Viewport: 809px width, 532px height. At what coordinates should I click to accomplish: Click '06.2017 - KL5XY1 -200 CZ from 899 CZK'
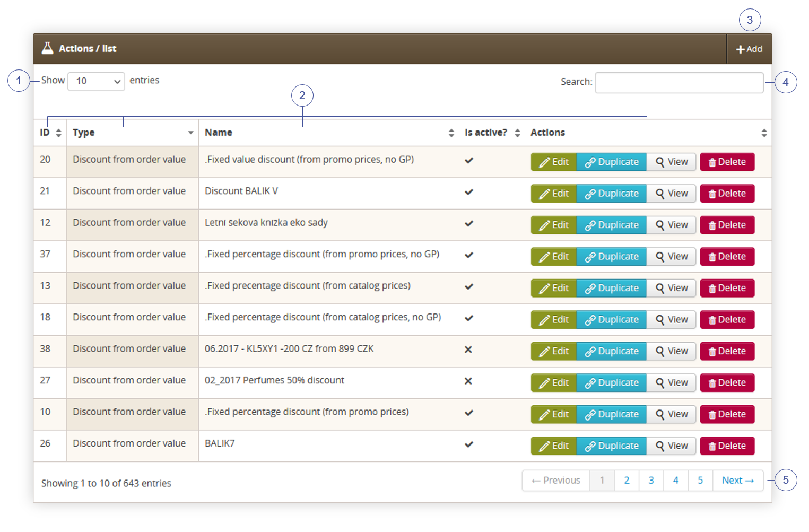[x=289, y=349]
